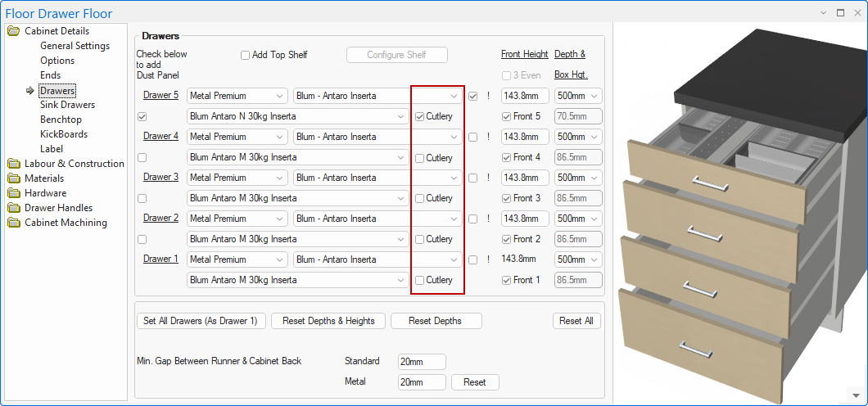Open the Labour & Construction folder icon
This screenshot has width=868, height=406.
tap(14, 163)
